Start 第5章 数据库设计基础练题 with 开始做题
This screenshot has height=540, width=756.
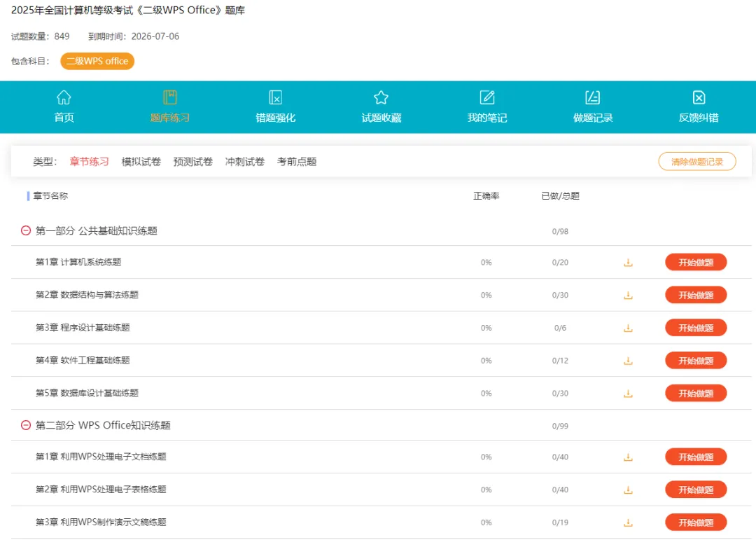coord(696,394)
